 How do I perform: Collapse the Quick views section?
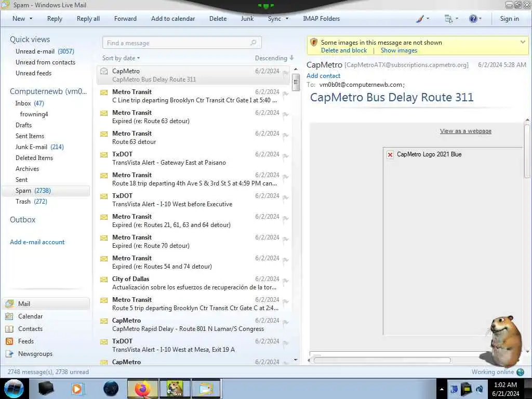coord(30,39)
